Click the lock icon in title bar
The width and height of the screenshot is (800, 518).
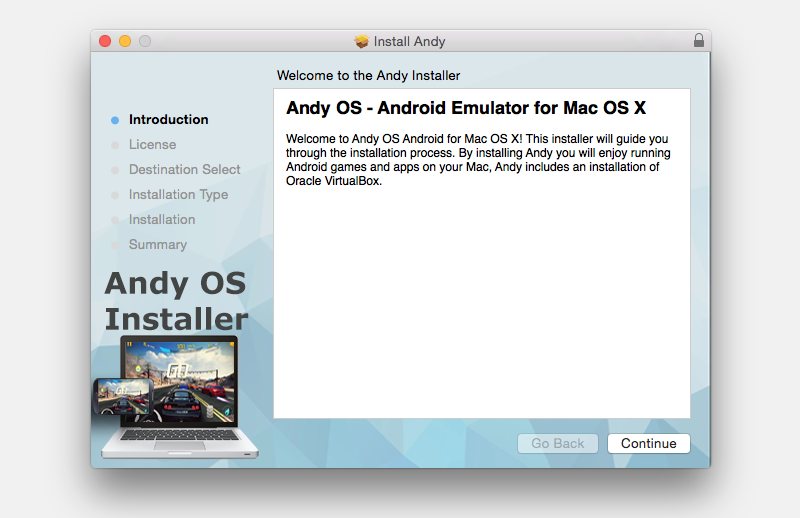click(698, 40)
